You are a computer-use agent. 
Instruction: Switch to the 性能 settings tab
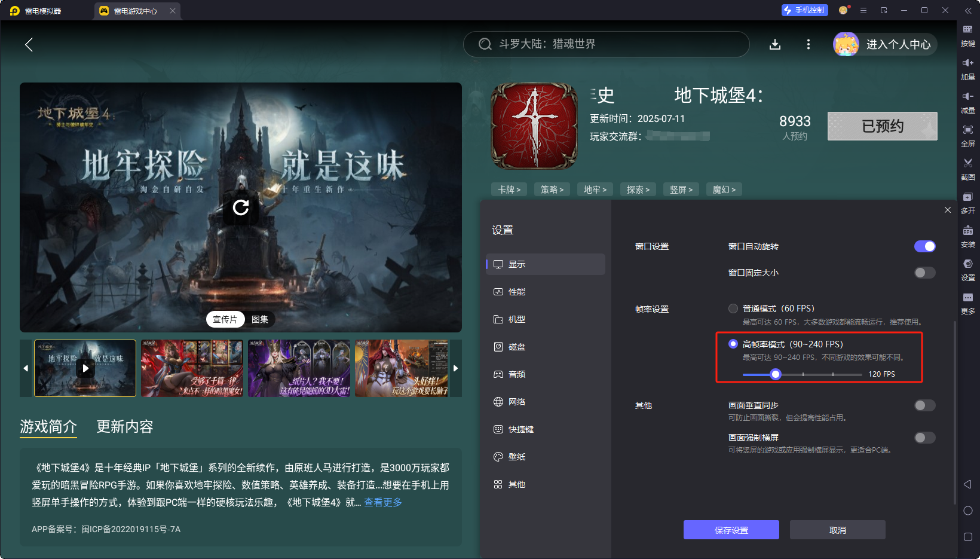(x=517, y=292)
